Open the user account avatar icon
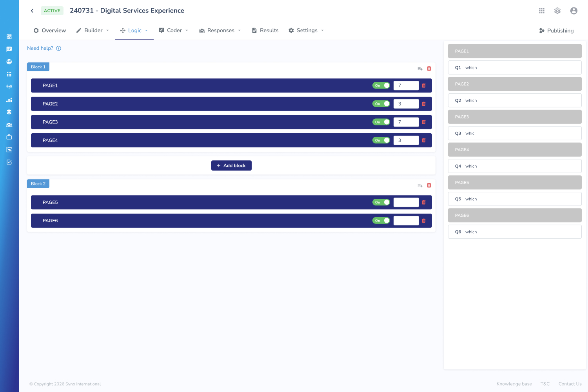 574,11
